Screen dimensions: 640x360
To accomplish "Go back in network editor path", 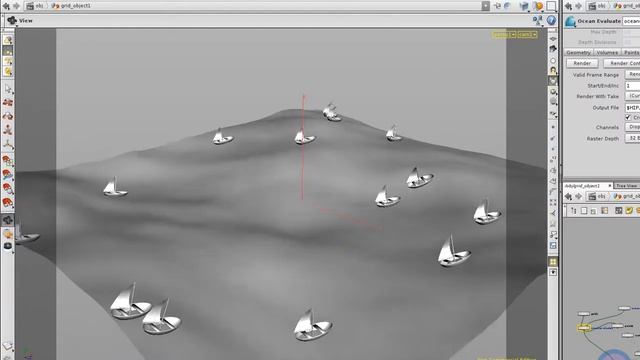I will pyautogui.click(x=569, y=196).
